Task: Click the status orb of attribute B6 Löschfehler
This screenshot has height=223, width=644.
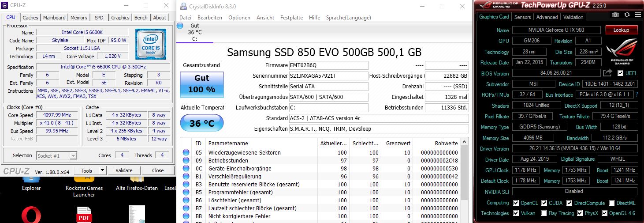Action: tap(186, 200)
